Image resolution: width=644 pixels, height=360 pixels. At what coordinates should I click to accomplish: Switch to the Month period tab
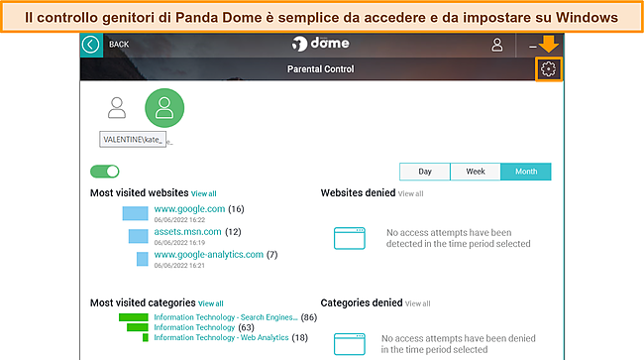pos(526,172)
